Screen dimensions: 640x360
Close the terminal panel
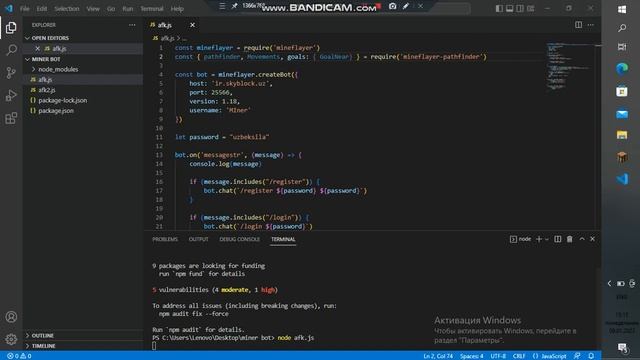(592, 239)
